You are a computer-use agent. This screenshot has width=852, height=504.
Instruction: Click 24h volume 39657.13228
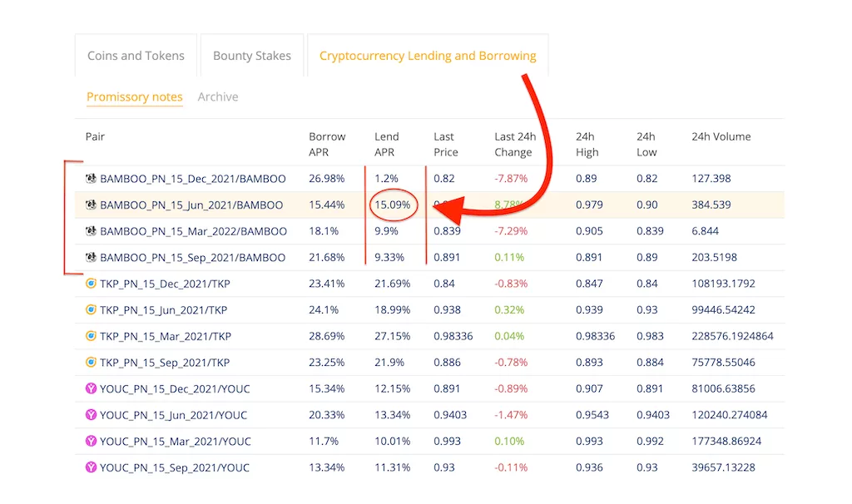coord(724,467)
